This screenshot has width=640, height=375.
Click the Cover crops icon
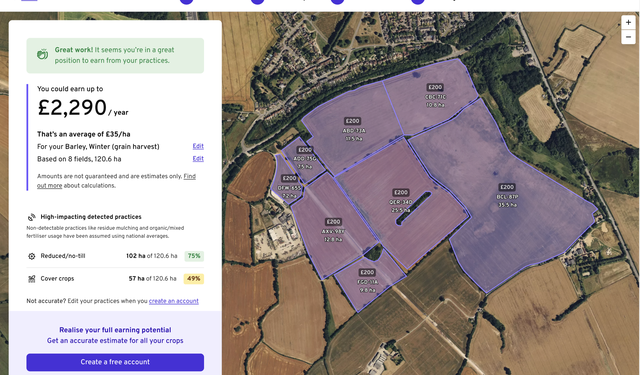(x=31, y=279)
